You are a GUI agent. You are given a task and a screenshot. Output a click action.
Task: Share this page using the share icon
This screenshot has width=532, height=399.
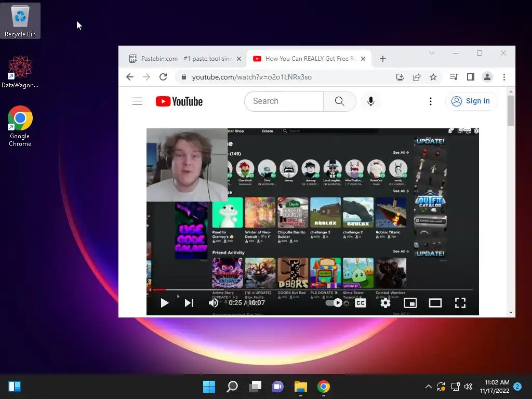(x=417, y=77)
